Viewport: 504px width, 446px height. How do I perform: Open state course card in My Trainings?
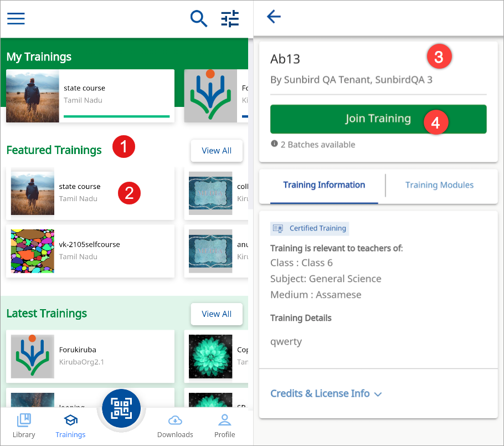click(90, 96)
